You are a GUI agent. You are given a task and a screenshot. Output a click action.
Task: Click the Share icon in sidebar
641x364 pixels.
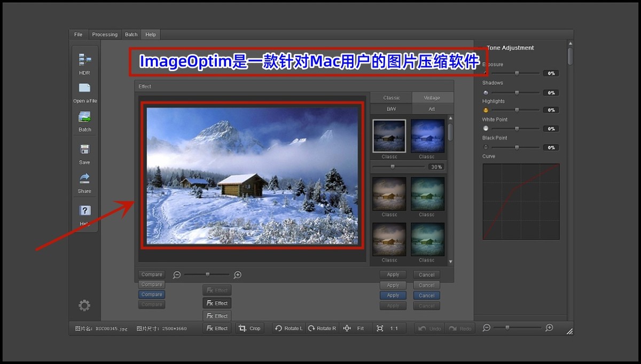(x=84, y=179)
